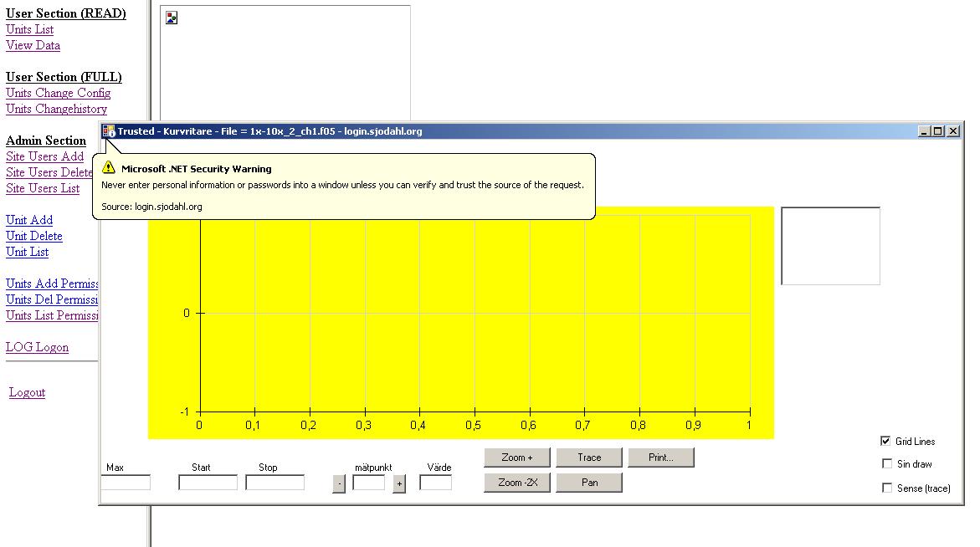Focus the Max input field

126,482
